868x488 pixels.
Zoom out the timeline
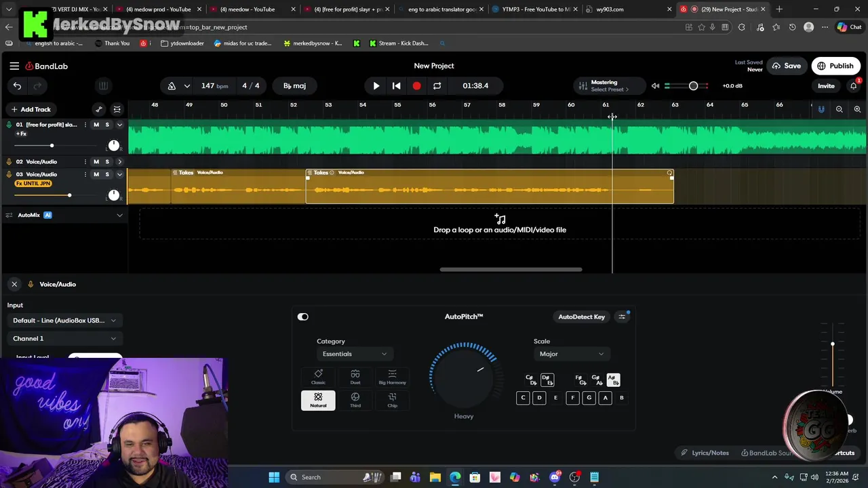coord(840,109)
